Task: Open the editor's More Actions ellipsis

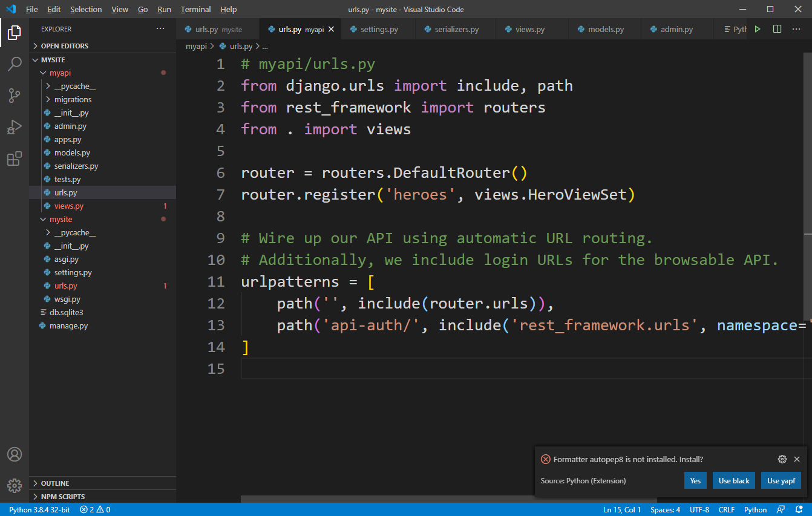Action: click(x=797, y=29)
